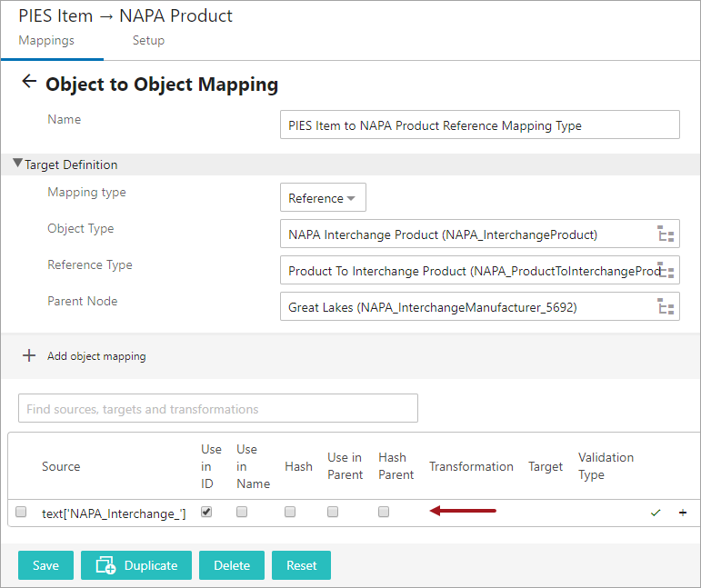Click the text['NAPA_Interchange_'] source cell
The image size is (701, 588).
click(x=114, y=513)
